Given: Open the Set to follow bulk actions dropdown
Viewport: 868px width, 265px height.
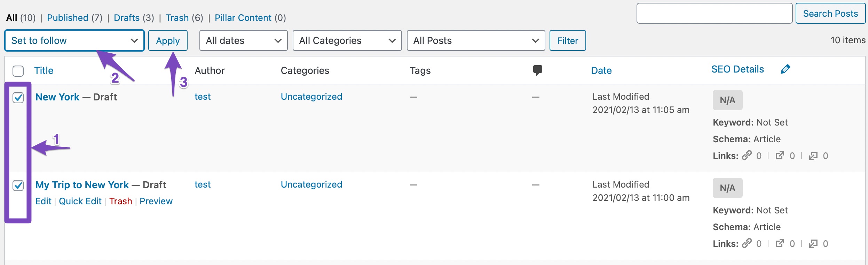Looking at the screenshot, I should click(74, 40).
